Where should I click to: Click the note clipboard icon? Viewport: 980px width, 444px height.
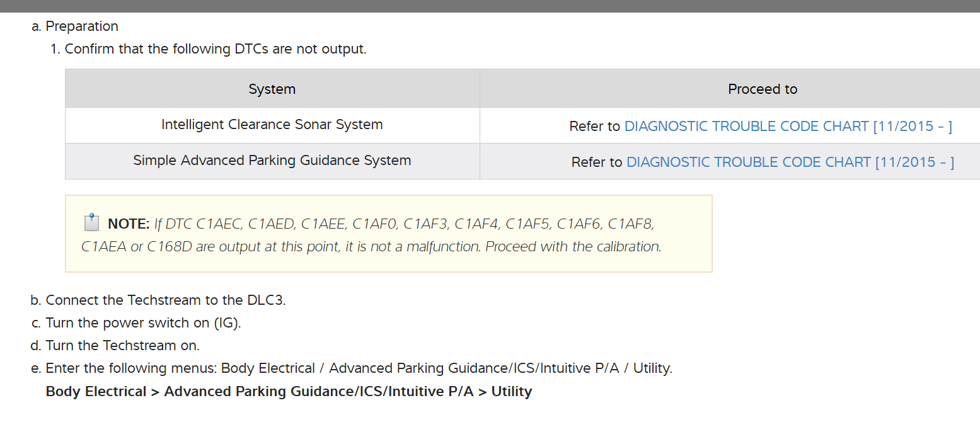pos(91,223)
